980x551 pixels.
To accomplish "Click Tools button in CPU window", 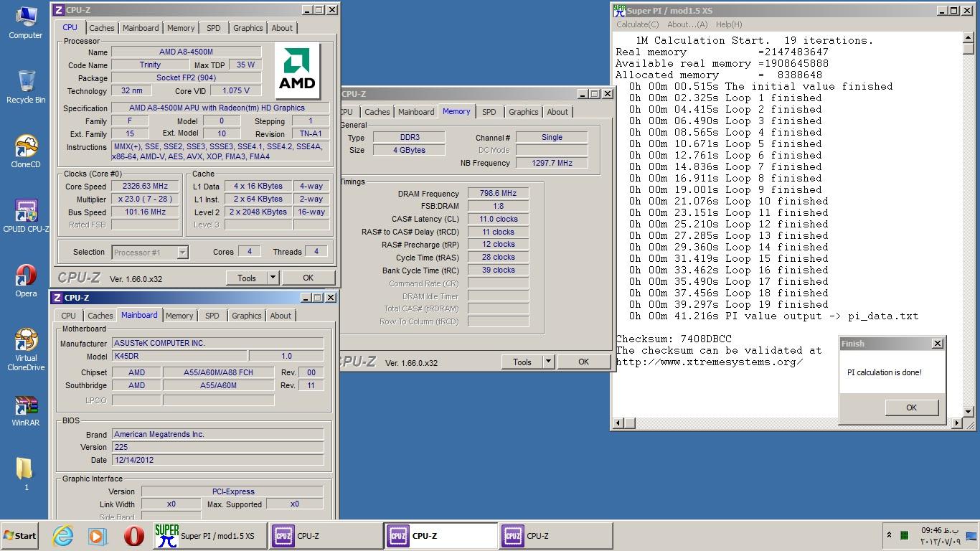I will tap(247, 278).
